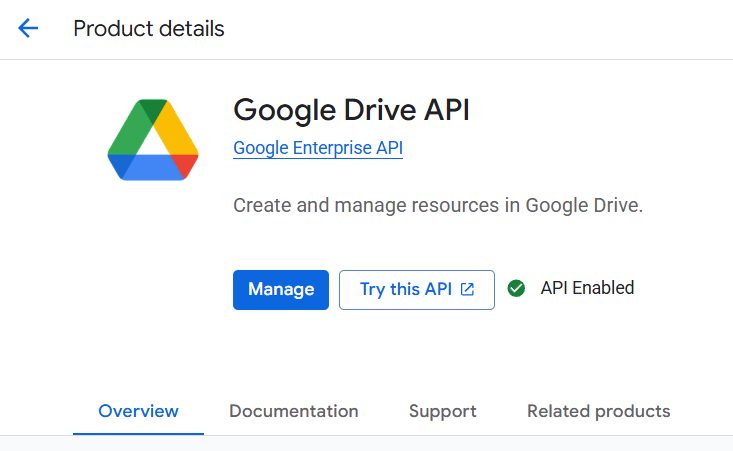
Task: Go to the Related products tab
Action: [x=598, y=411]
